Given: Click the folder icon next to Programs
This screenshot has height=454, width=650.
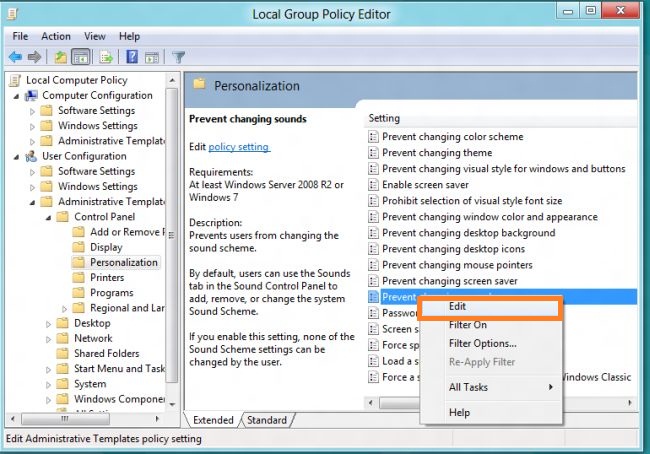Looking at the screenshot, I should coord(78,293).
